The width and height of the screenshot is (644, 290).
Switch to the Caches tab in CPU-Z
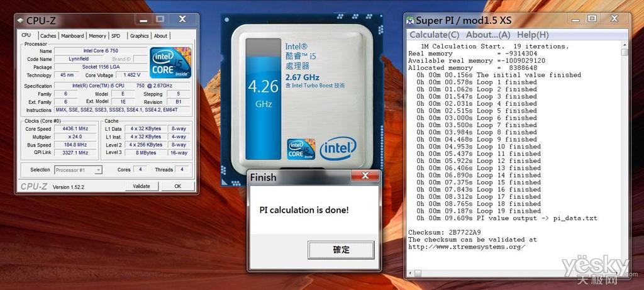tap(48, 36)
